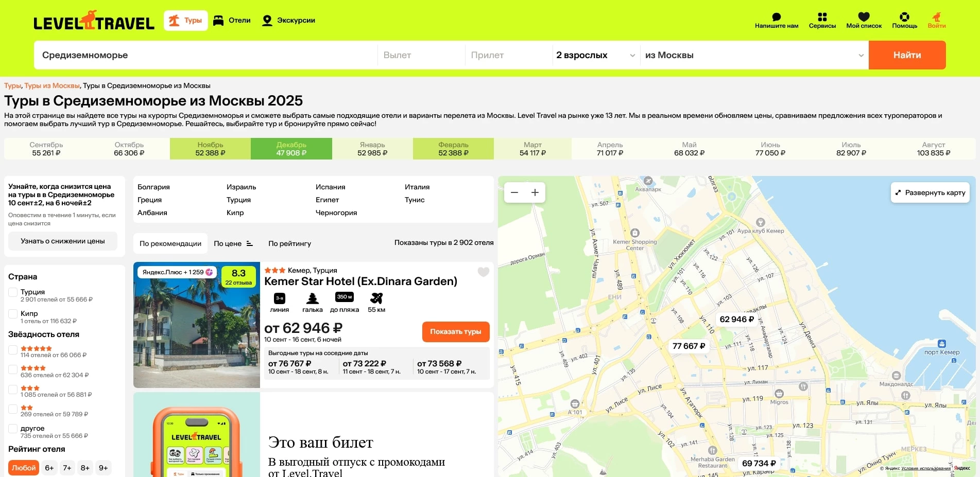Check the 'Кипр' country filter
This screenshot has width=980, height=477.
point(13,314)
